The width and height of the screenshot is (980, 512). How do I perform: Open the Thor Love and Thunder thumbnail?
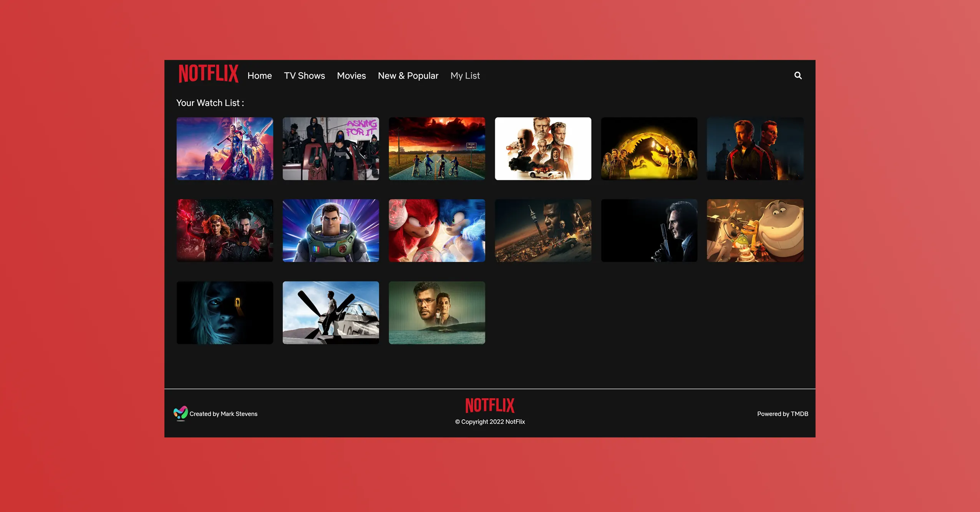[225, 149]
